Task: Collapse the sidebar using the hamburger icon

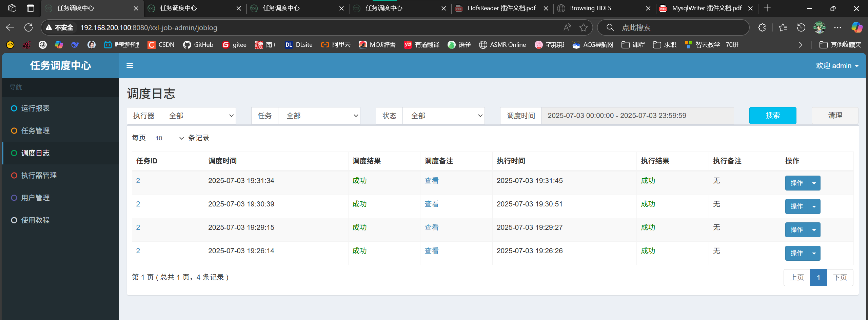Action: tap(130, 65)
